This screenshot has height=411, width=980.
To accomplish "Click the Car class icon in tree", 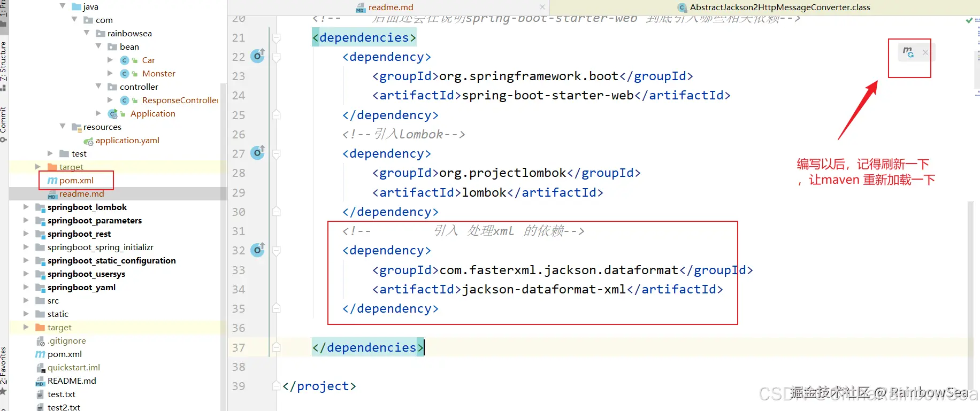I will [125, 60].
